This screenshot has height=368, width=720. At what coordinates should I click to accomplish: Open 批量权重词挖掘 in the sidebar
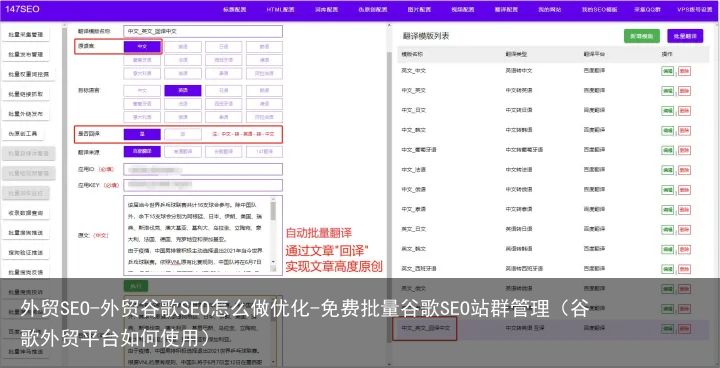(28, 74)
